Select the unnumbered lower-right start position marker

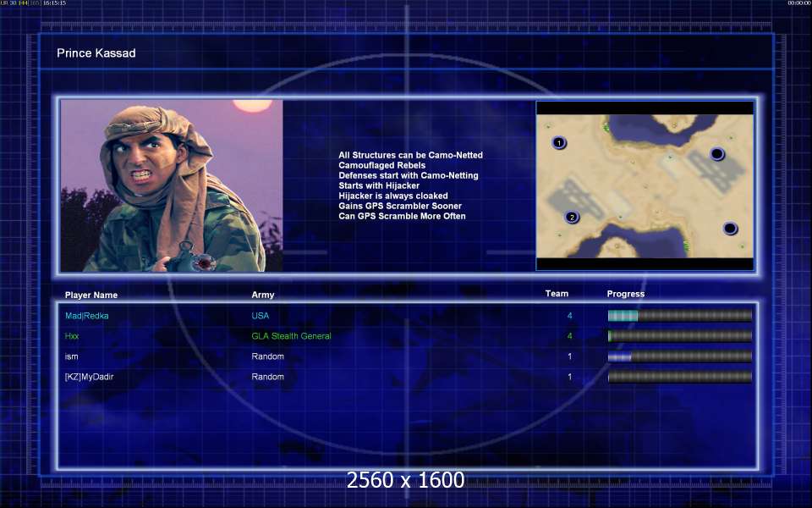pyautogui.click(x=730, y=228)
